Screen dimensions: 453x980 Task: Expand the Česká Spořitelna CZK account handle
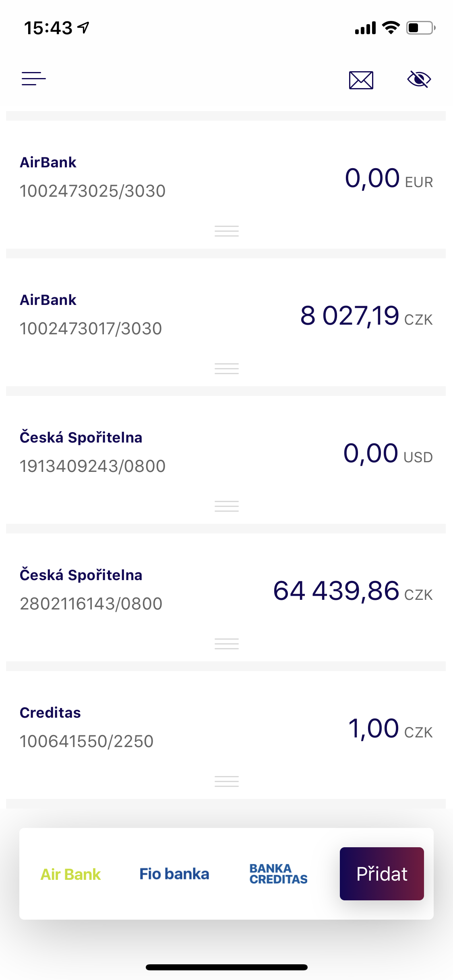point(227,644)
